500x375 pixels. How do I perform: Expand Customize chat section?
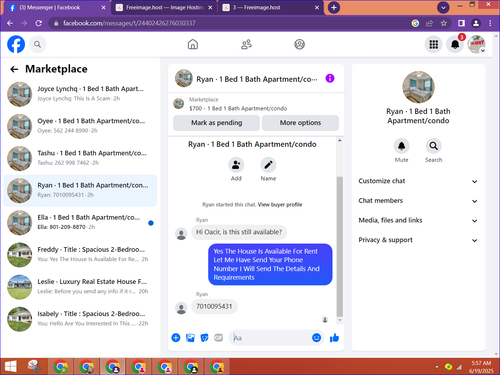click(418, 181)
